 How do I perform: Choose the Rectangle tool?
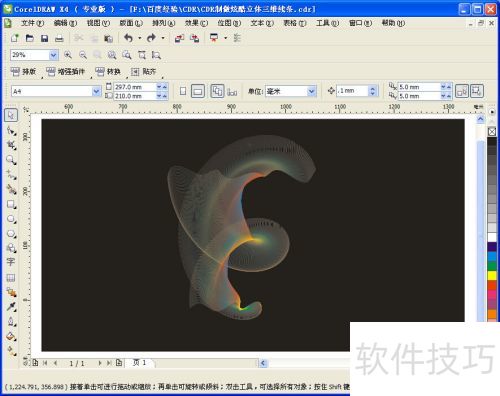coord(11,204)
